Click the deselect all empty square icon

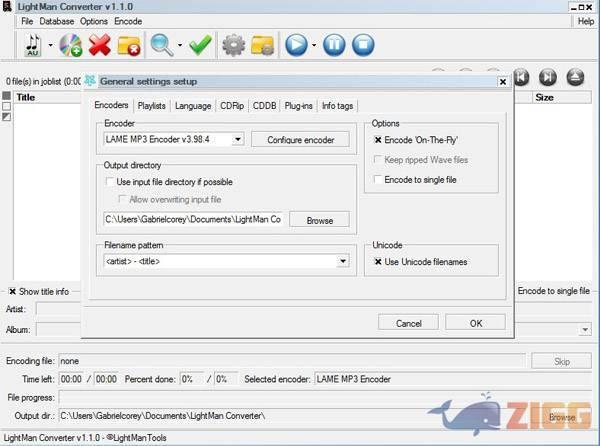click(x=7, y=106)
